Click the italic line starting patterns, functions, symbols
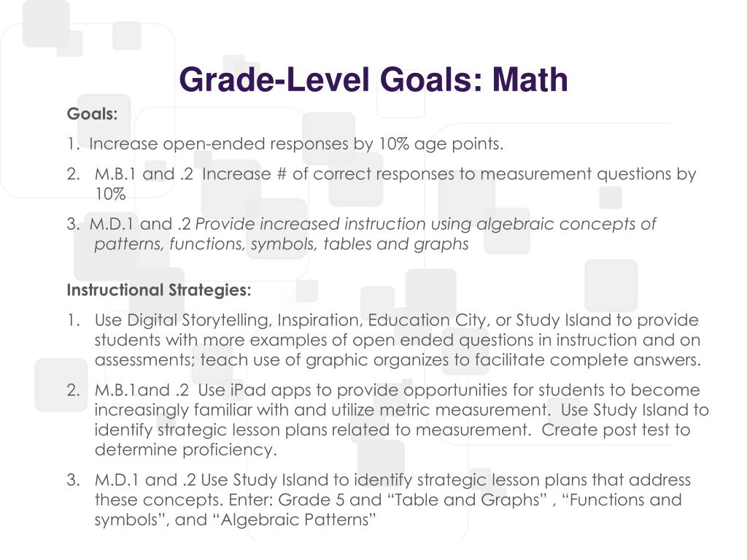Image resolution: width=747 pixels, height=560 pixels. [x=281, y=244]
